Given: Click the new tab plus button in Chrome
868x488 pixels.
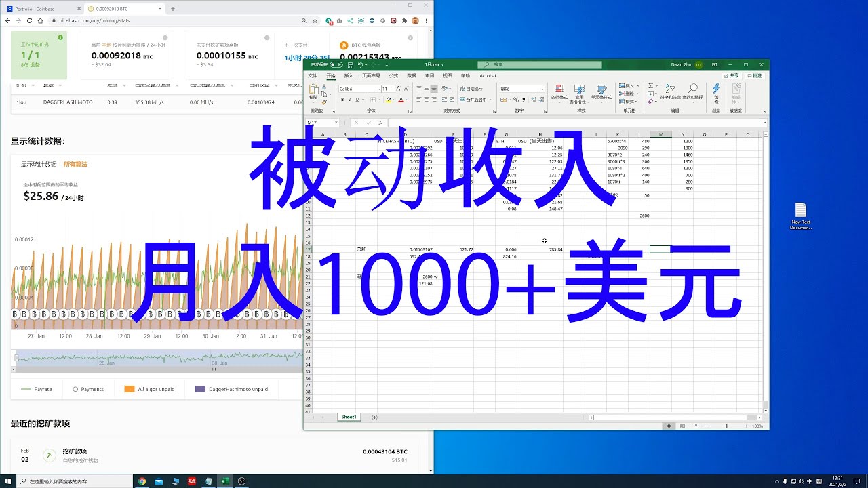Looking at the screenshot, I should point(173,9).
